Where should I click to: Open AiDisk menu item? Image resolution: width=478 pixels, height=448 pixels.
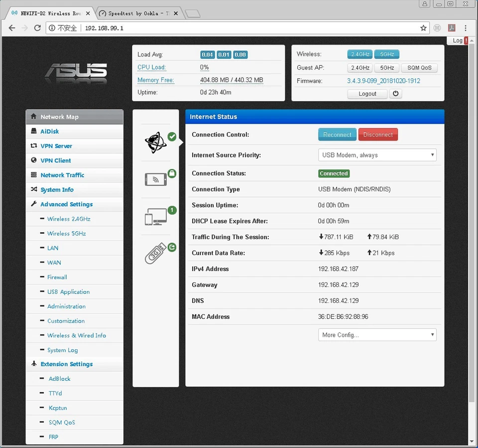pyautogui.click(x=75, y=132)
